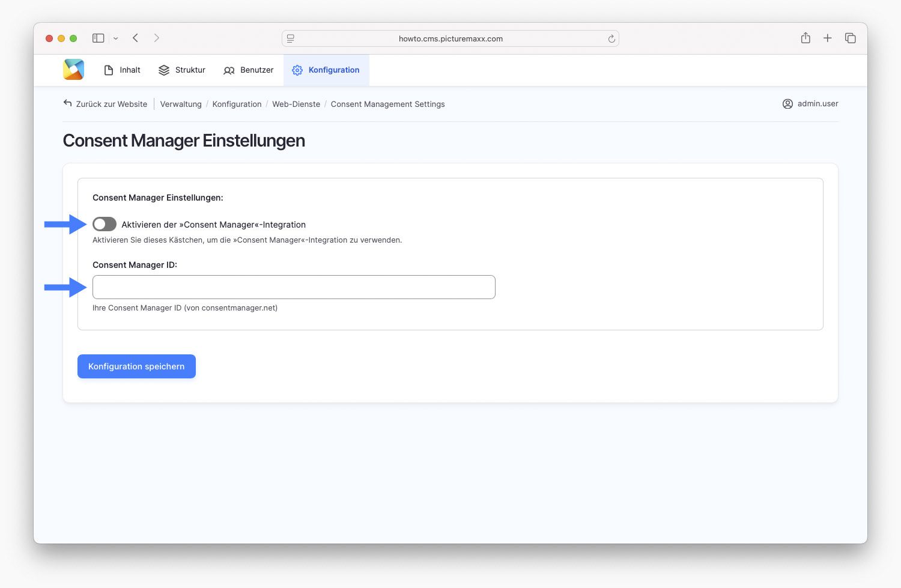The width and height of the screenshot is (901, 588).
Task: Select the Konfiguration tab
Action: point(326,70)
